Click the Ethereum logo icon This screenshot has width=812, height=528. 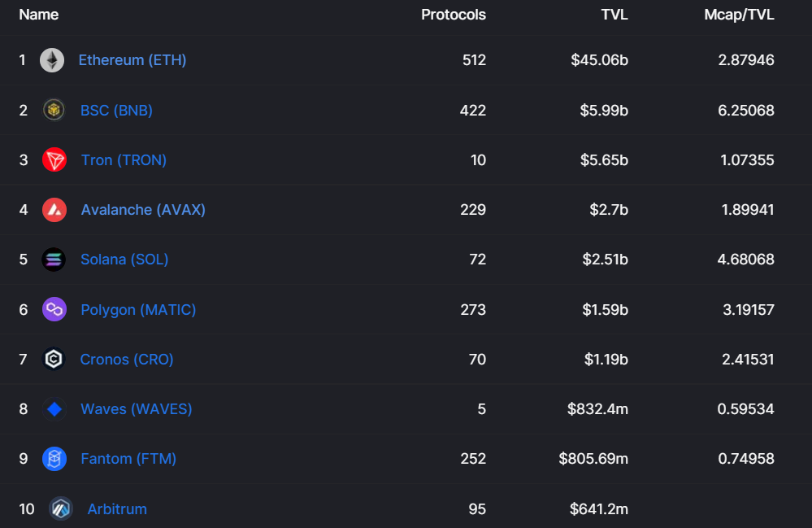(x=52, y=60)
